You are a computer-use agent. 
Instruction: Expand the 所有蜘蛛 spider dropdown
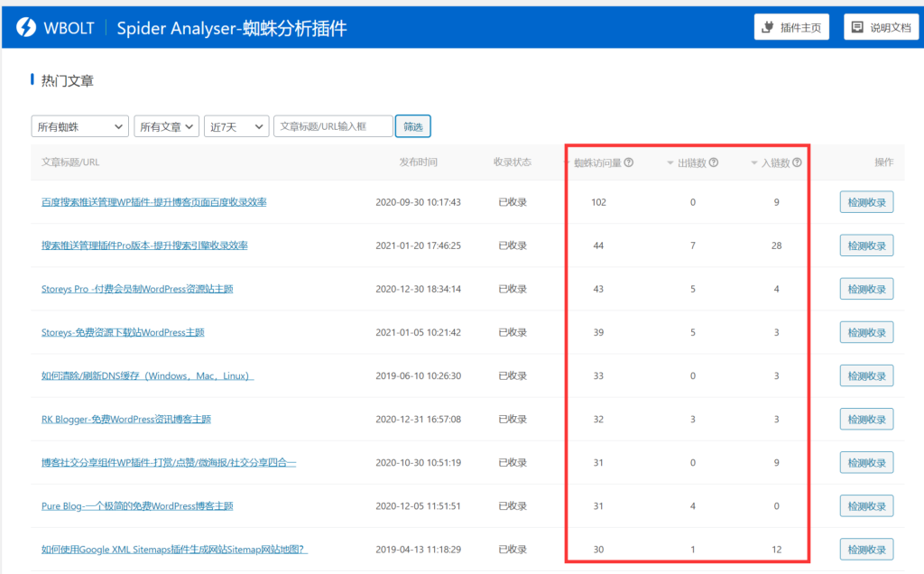[x=80, y=127]
